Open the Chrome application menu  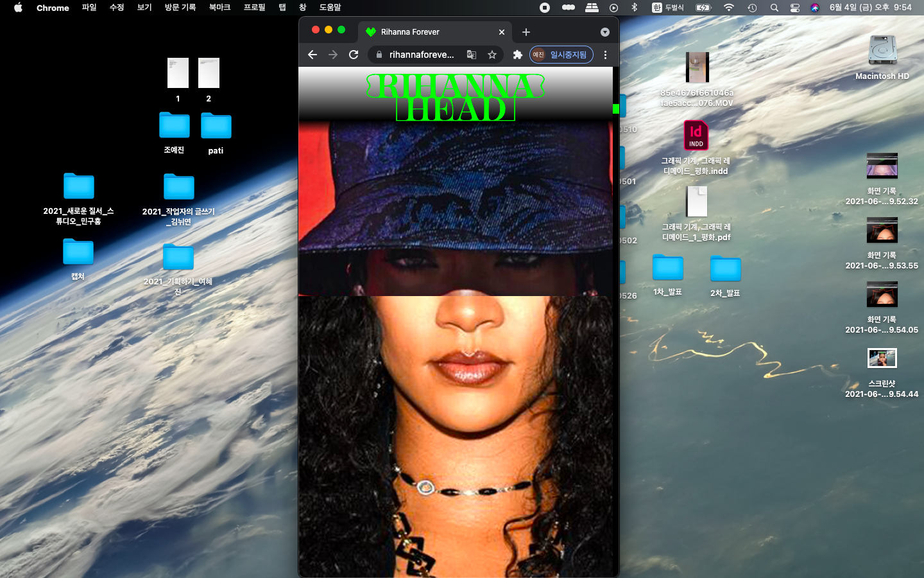53,8
